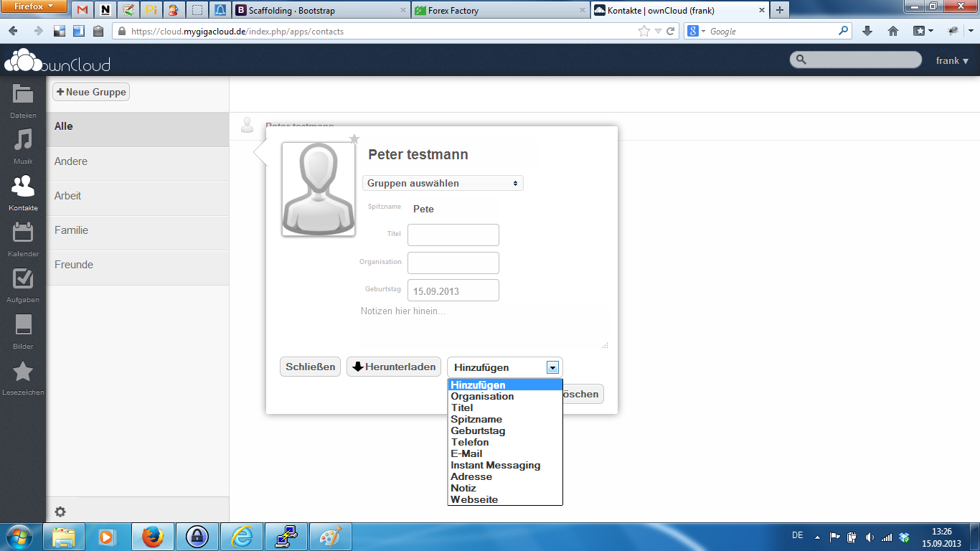Viewport: 980px width, 551px height.
Task: Select Telefon option
Action: 505,442
